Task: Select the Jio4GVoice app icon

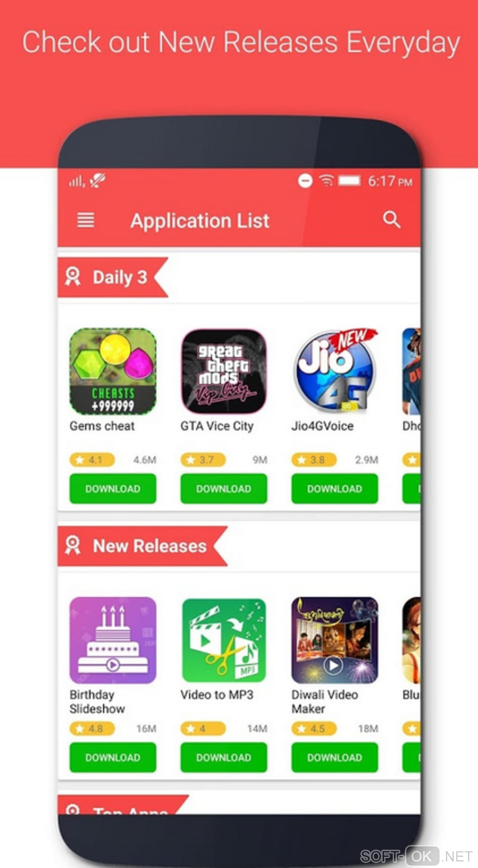Action: pyautogui.click(x=335, y=371)
